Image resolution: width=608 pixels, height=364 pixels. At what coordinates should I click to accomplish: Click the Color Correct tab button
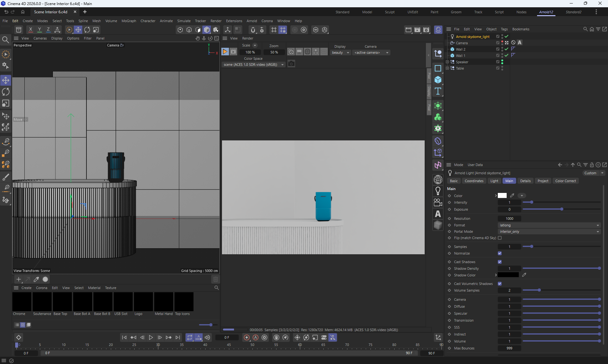(565, 181)
